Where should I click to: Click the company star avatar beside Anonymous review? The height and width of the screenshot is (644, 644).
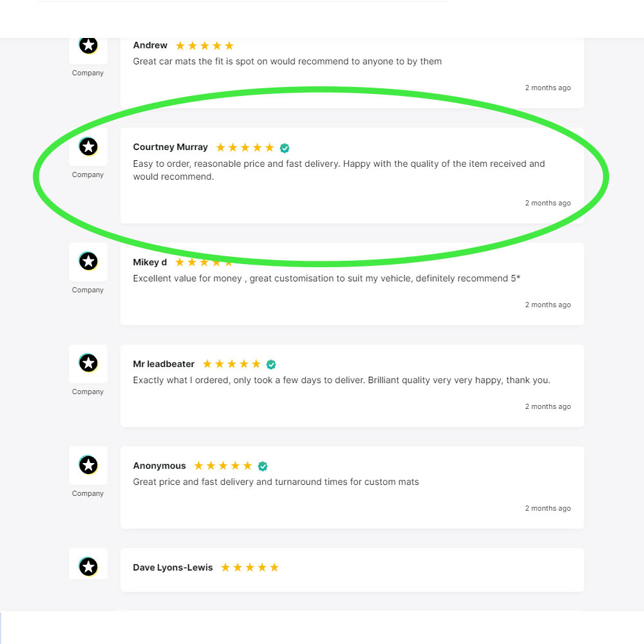(88, 465)
